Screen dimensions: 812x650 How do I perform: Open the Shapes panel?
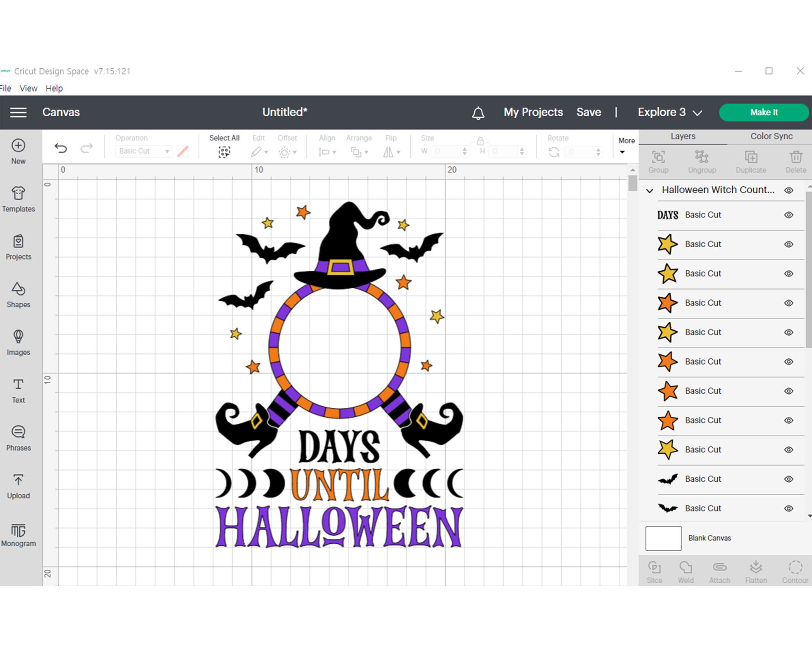pyautogui.click(x=18, y=295)
